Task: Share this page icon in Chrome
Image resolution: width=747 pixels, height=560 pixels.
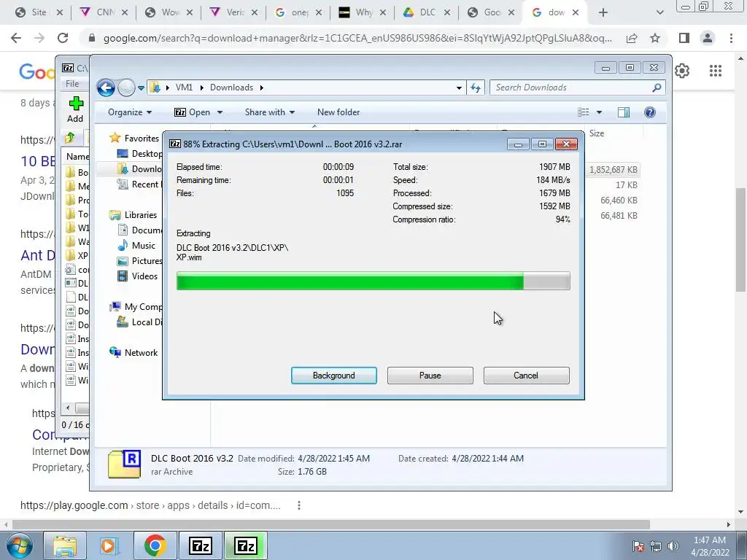Action: [632, 38]
